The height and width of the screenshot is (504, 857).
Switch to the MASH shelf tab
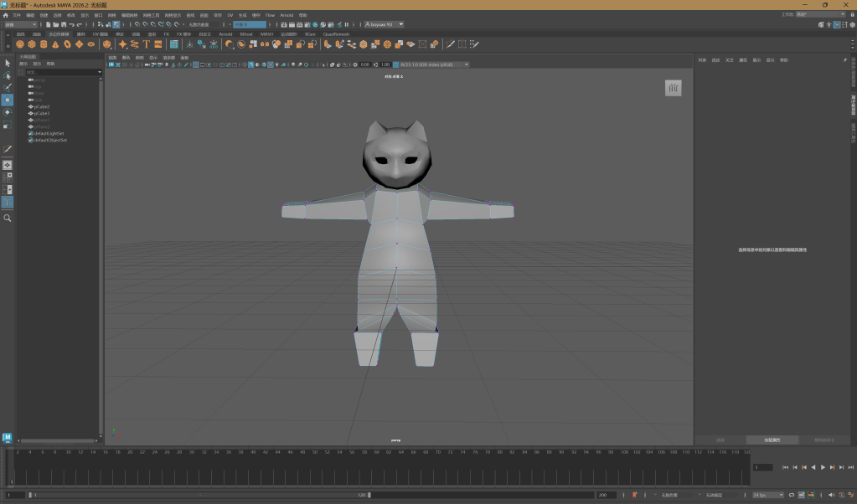pos(266,34)
